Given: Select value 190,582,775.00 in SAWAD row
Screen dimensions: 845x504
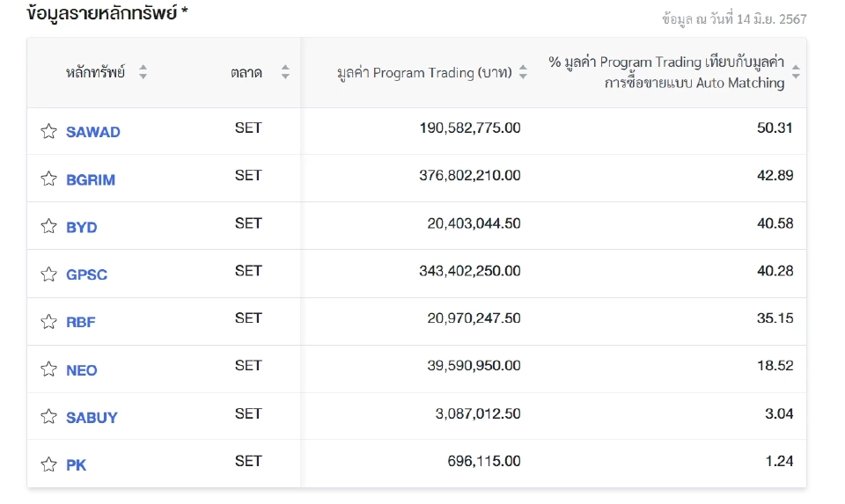Looking at the screenshot, I should click(470, 128).
